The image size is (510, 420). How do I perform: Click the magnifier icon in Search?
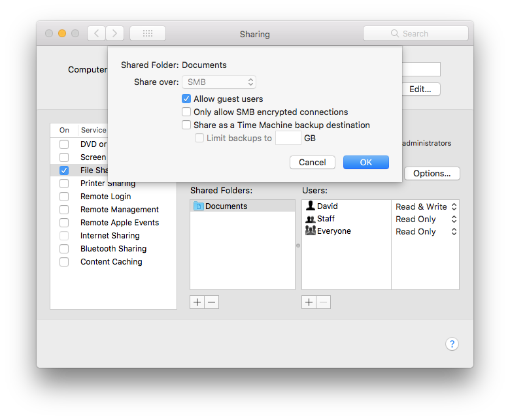click(x=394, y=33)
